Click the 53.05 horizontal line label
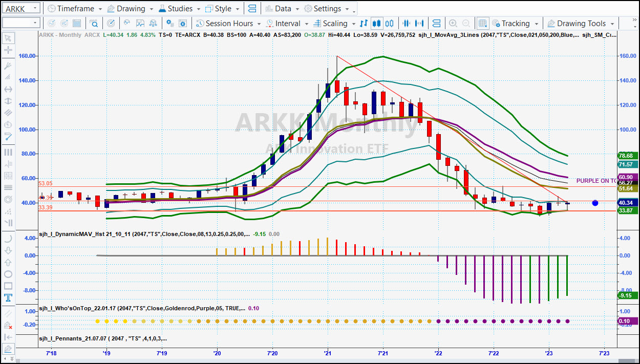Viewport: 640px width, 364px height. click(x=46, y=183)
